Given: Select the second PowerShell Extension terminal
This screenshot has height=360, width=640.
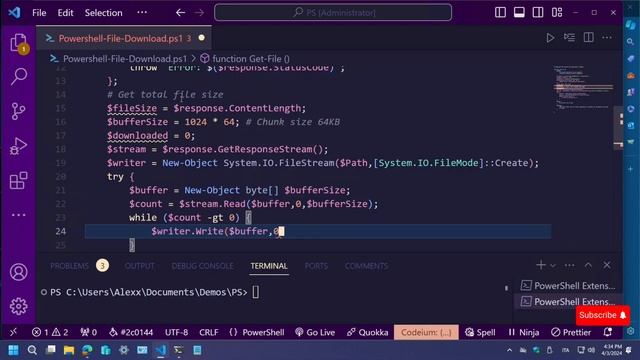Looking at the screenshot, I should (568, 302).
